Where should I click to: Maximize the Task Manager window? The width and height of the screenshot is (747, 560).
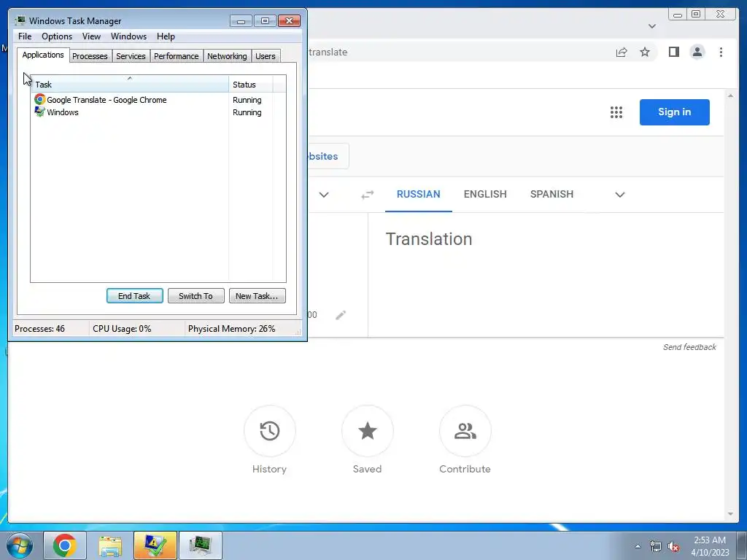[x=265, y=21]
